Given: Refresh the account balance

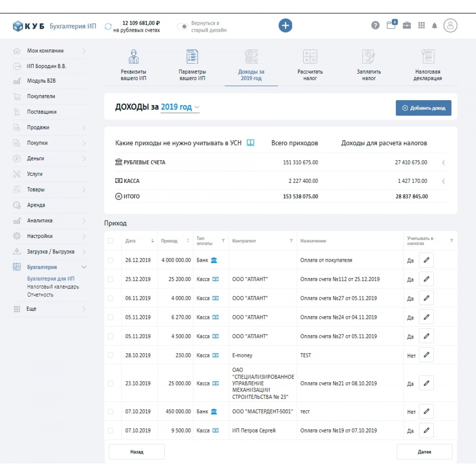Looking at the screenshot, I should click(108, 26).
